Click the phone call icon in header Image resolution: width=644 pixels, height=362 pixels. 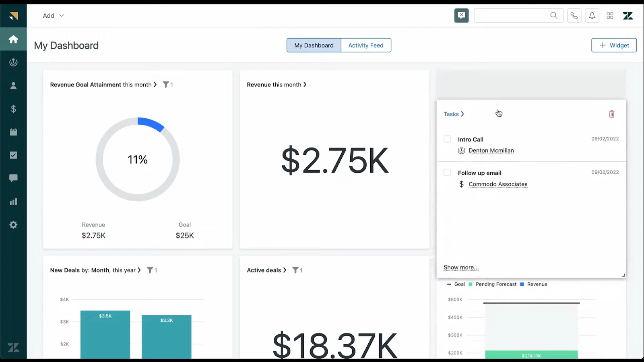tap(574, 16)
